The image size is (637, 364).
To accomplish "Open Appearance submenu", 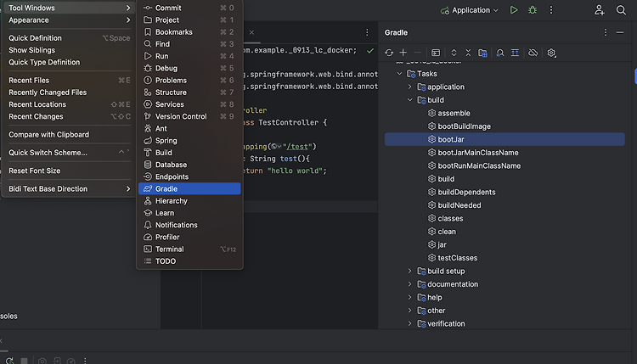I will pos(70,20).
